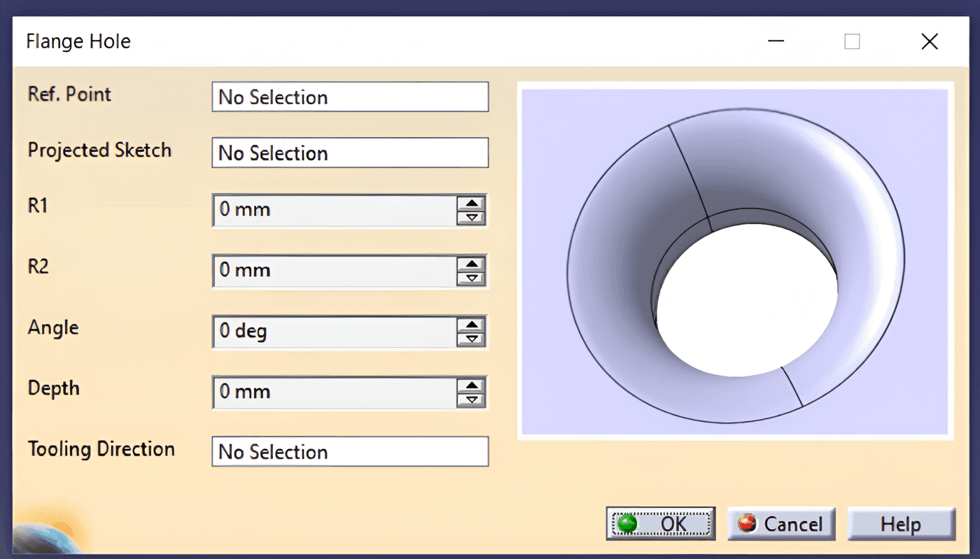Image resolution: width=980 pixels, height=559 pixels.
Task: Minimize the Flange Hole dialog
Action: pyautogui.click(x=776, y=41)
